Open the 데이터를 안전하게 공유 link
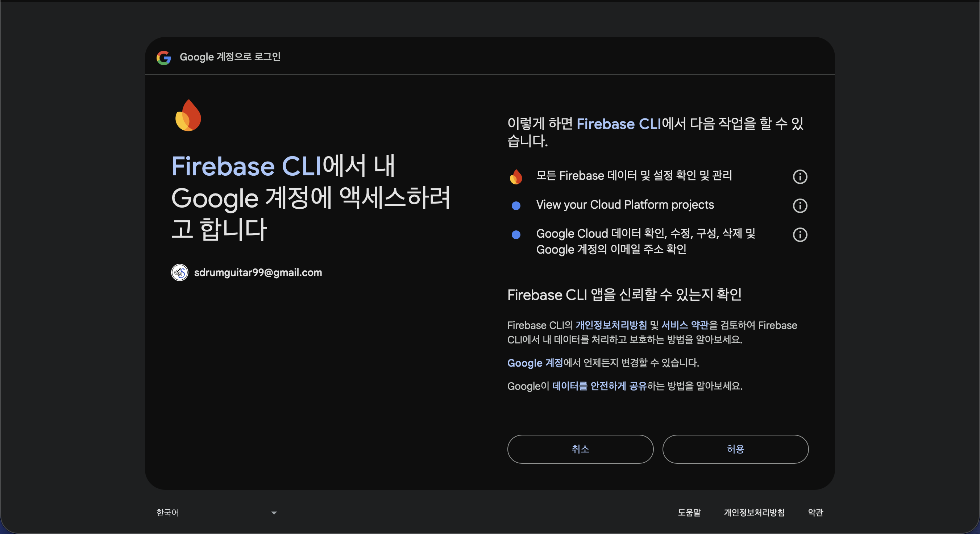 pyautogui.click(x=599, y=386)
